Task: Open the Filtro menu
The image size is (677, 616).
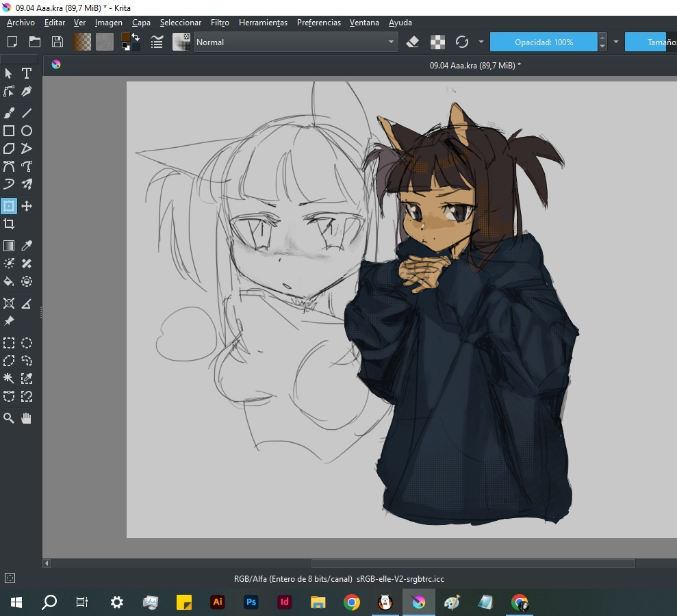Action: pos(220,23)
